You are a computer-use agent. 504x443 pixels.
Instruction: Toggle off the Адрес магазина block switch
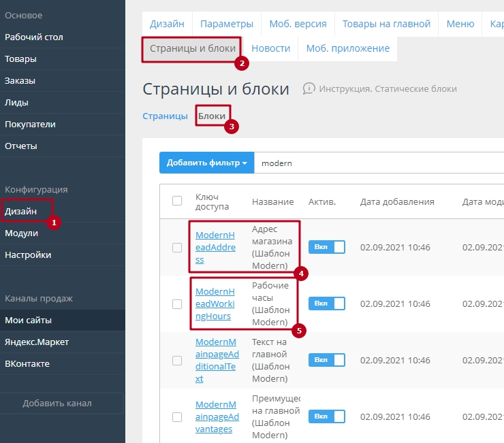click(326, 247)
